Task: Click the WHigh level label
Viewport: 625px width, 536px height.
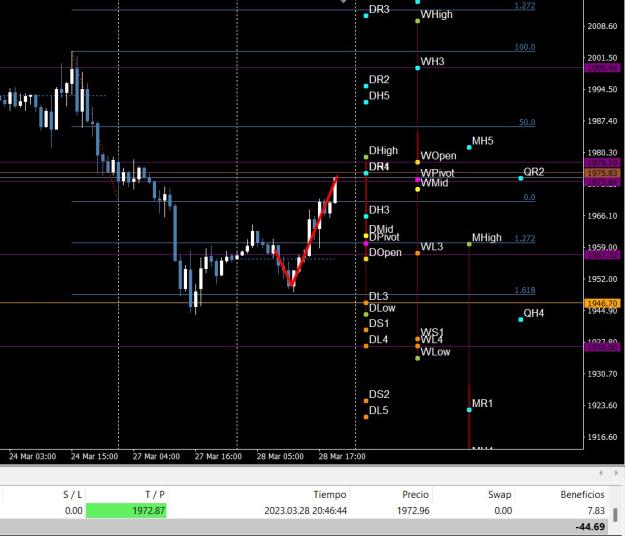Action: click(x=436, y=14)
